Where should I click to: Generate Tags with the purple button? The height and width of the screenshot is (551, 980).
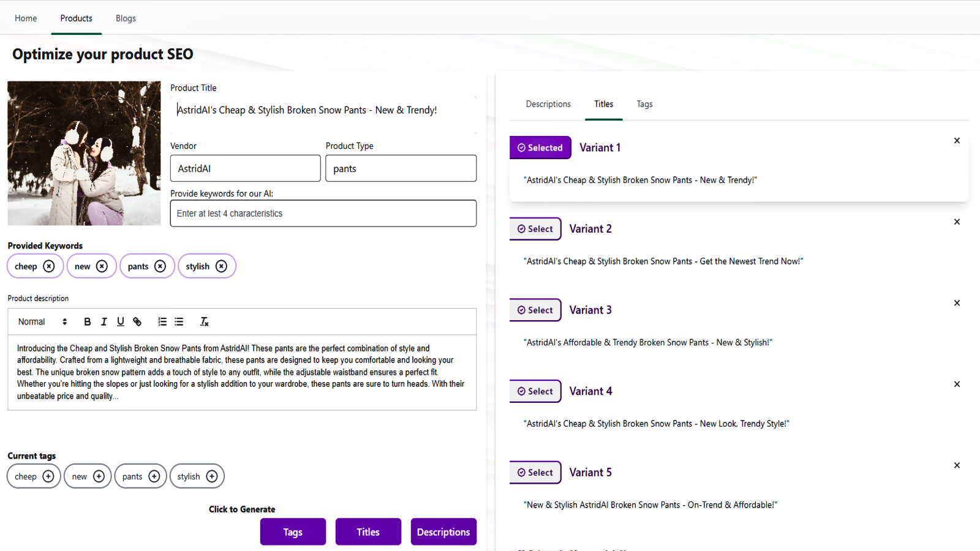(x=293, y=532)
